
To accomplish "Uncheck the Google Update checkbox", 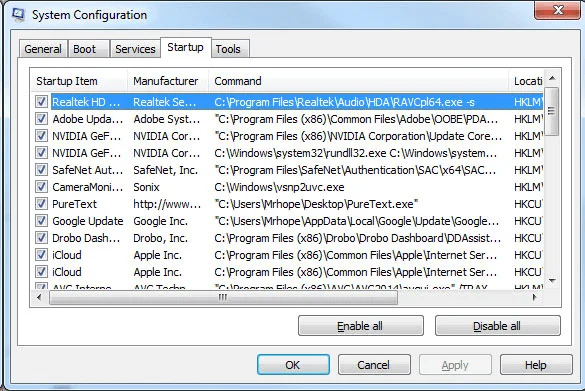I will tap(41, 221).
